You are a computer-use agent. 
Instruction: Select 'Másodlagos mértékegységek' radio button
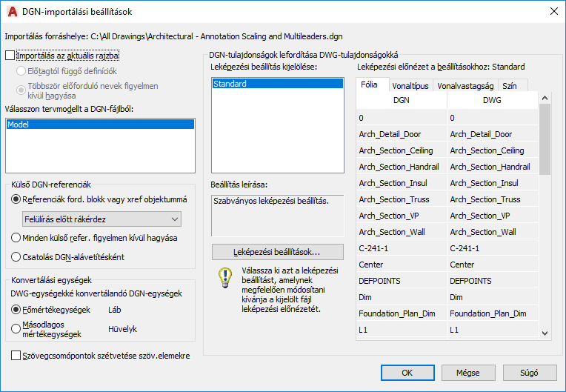coord(16,329)
